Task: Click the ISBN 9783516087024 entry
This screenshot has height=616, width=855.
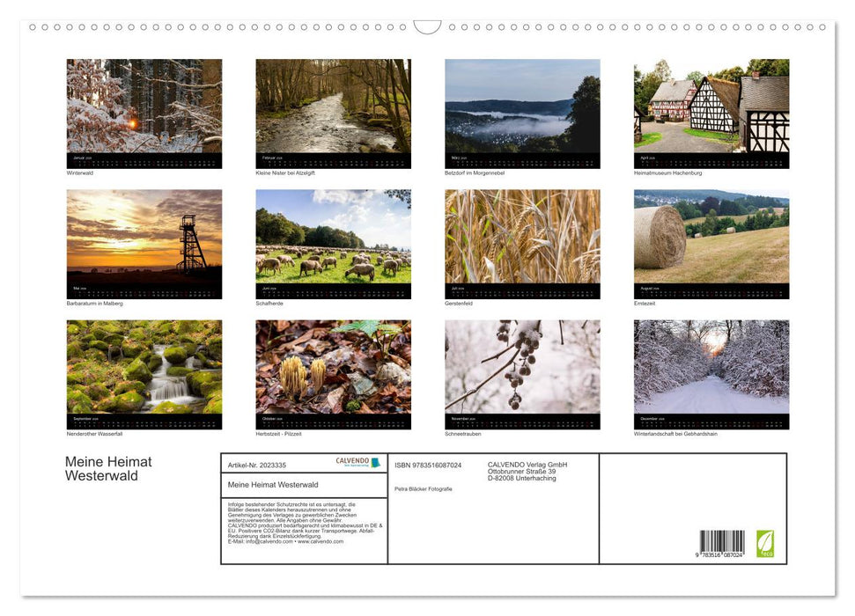Action: coord(428,464)
